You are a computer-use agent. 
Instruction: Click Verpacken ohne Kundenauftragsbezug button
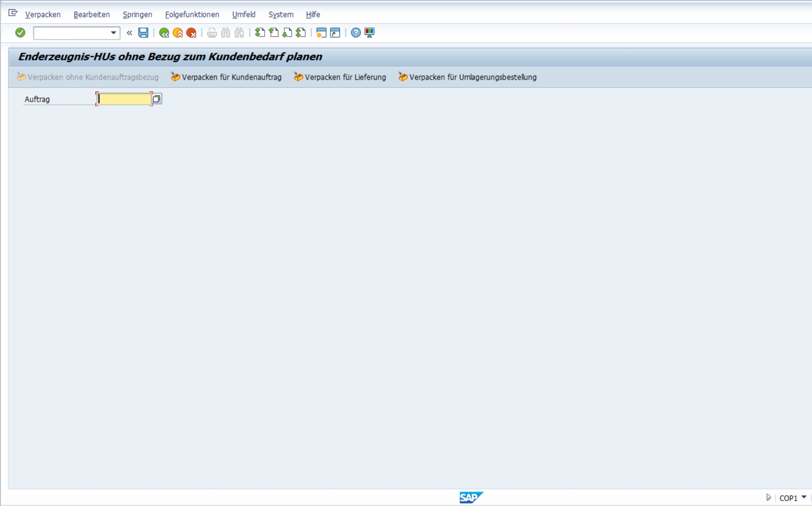click(x=88, y=77)
